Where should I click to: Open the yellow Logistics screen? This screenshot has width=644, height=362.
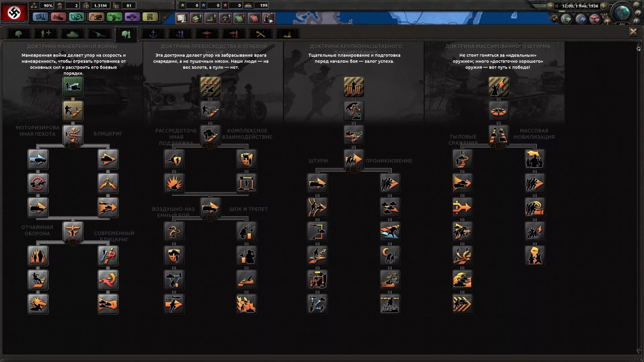click(x=150, y=17)
